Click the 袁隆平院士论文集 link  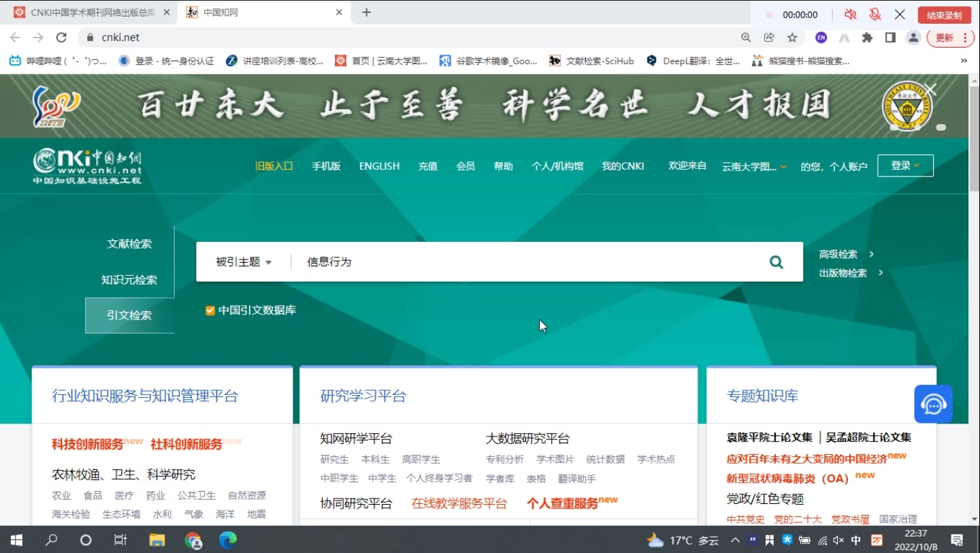770,437
